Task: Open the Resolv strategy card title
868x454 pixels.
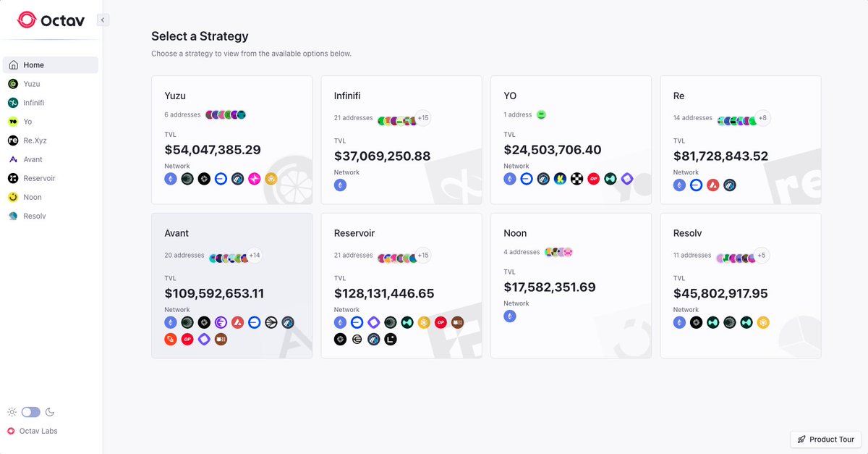Action: point(689,233)
